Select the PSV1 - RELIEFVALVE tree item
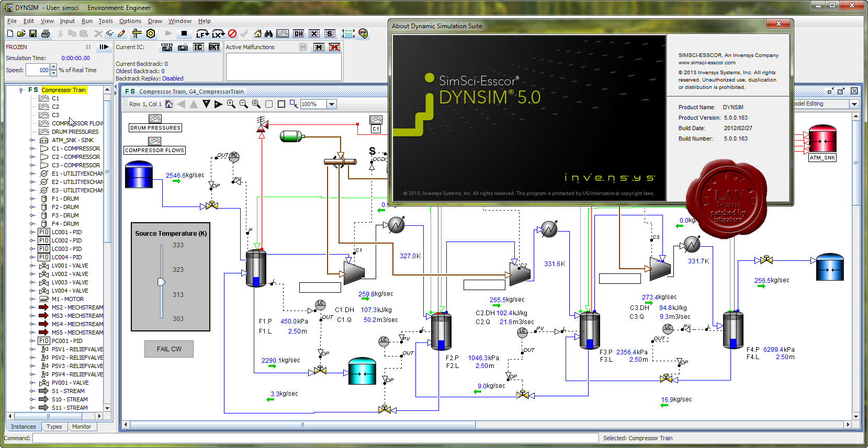This screenshot has width=868, height=448. pos(77,349)
